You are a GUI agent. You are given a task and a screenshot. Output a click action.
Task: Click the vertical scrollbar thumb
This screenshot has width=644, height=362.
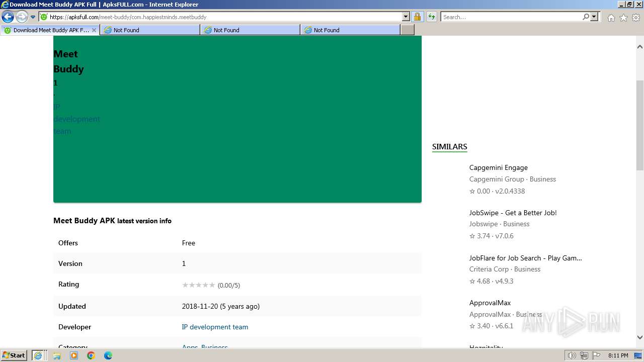click(640, 126)
